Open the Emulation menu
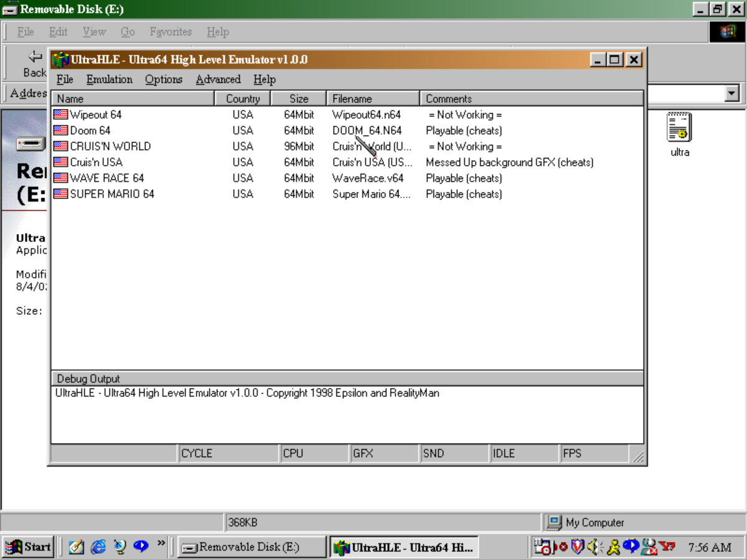Image resolution: width=747 pixels, height=560 pixels. [x=109, y=79]
